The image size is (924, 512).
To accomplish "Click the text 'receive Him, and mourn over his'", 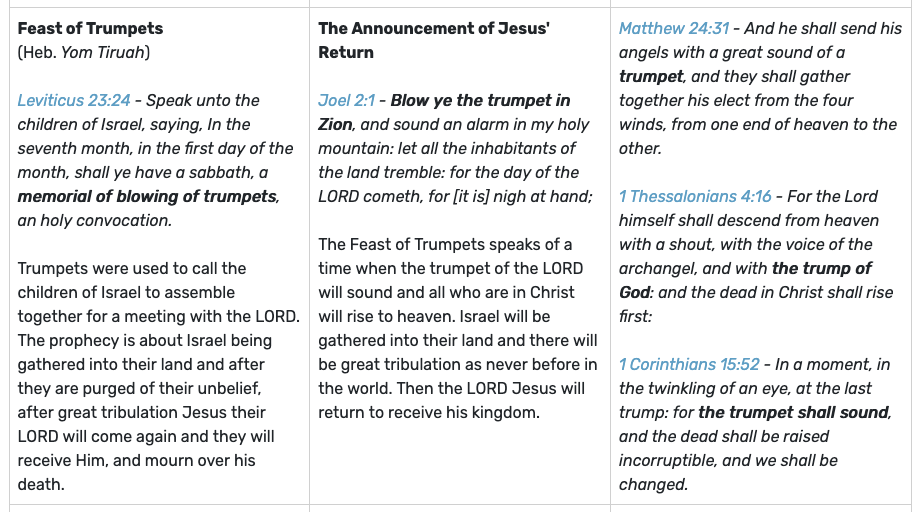I will click(136, 461).
